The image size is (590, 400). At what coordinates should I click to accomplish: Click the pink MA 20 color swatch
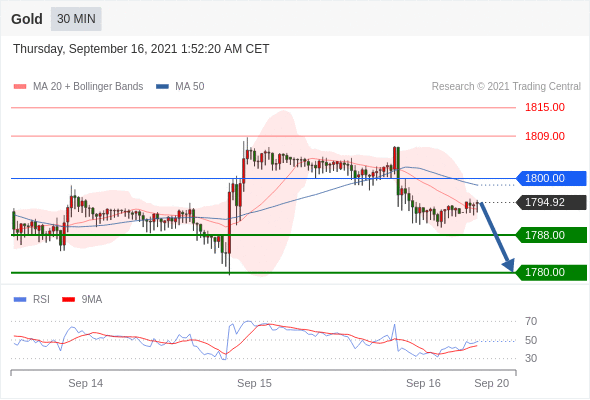[x=20, y=87]
